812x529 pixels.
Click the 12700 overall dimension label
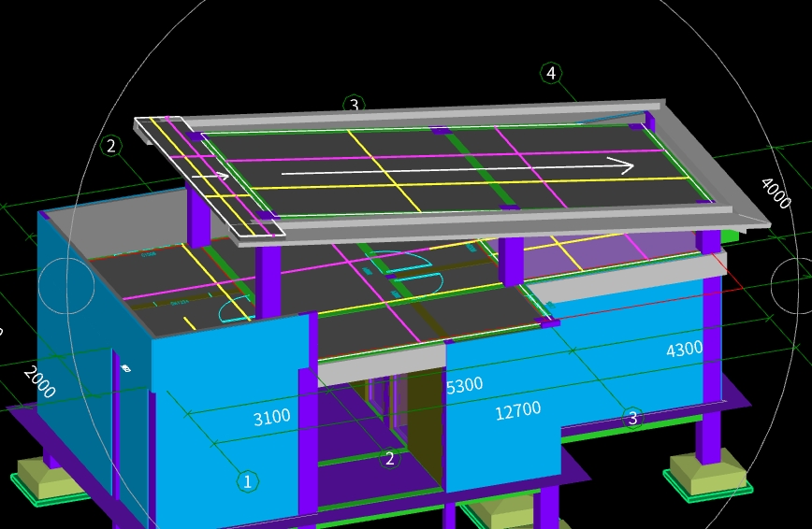[518, 411]
